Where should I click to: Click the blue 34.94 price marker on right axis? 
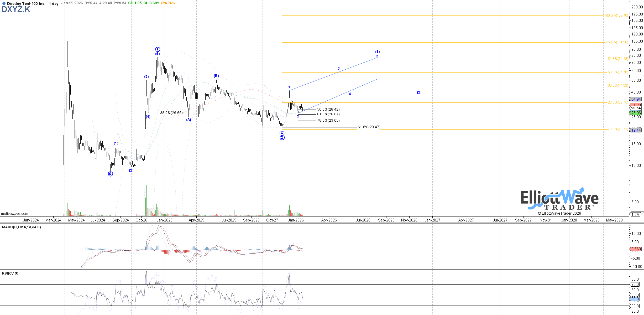click(636, 99)
